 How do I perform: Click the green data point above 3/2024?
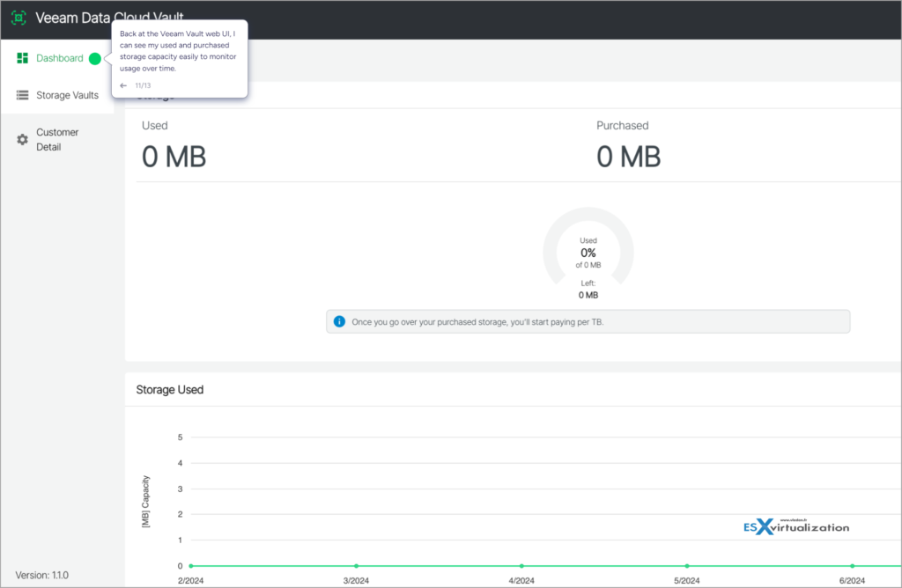(356, 566)
